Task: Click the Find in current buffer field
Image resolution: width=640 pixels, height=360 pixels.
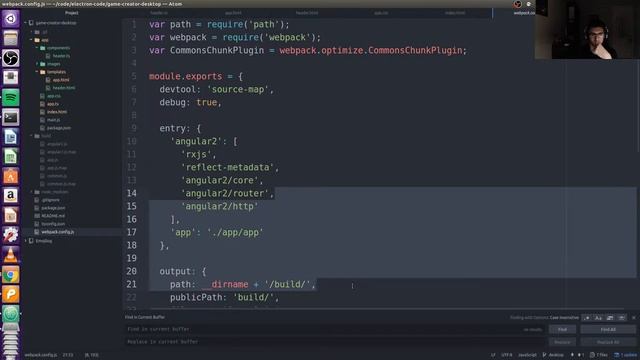Action: 335,329
